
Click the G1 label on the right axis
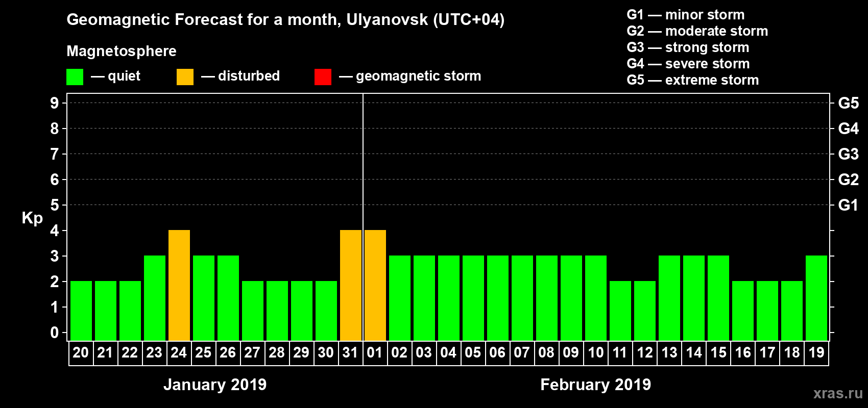849,205
